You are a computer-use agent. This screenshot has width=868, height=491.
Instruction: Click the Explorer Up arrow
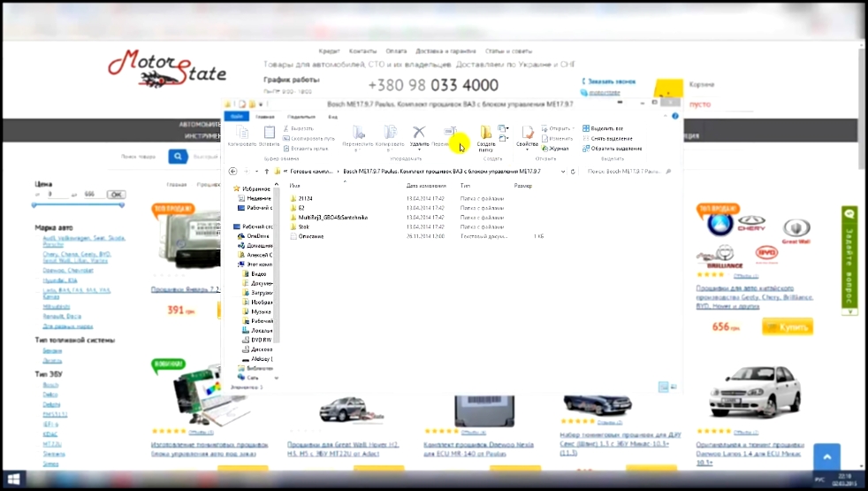tap(267, 172)
